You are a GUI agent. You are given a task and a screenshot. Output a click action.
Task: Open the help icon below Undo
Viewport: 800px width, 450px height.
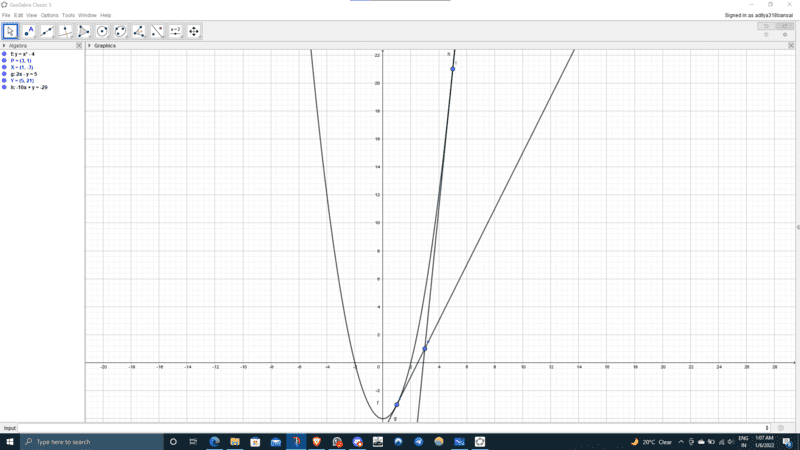[766, 35]
